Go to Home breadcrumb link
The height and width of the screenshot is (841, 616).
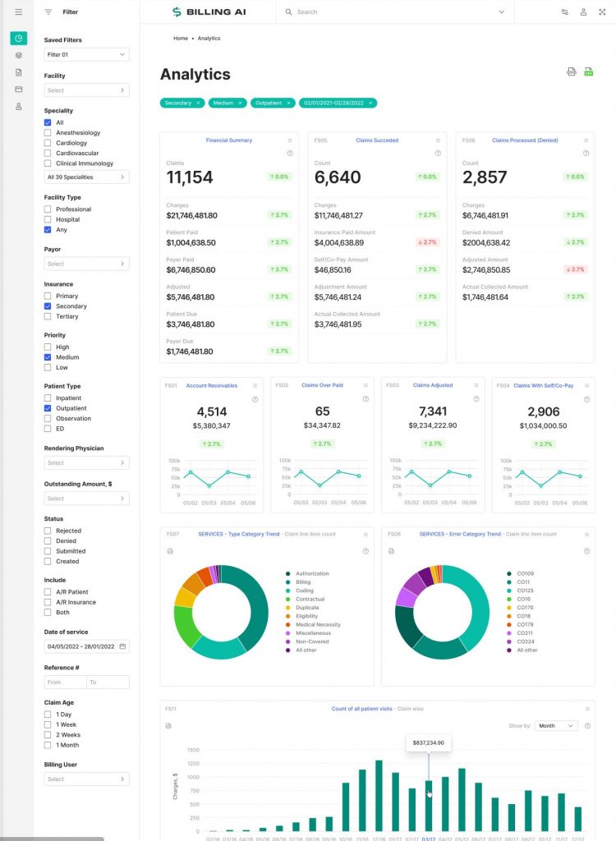click(181, 39)
